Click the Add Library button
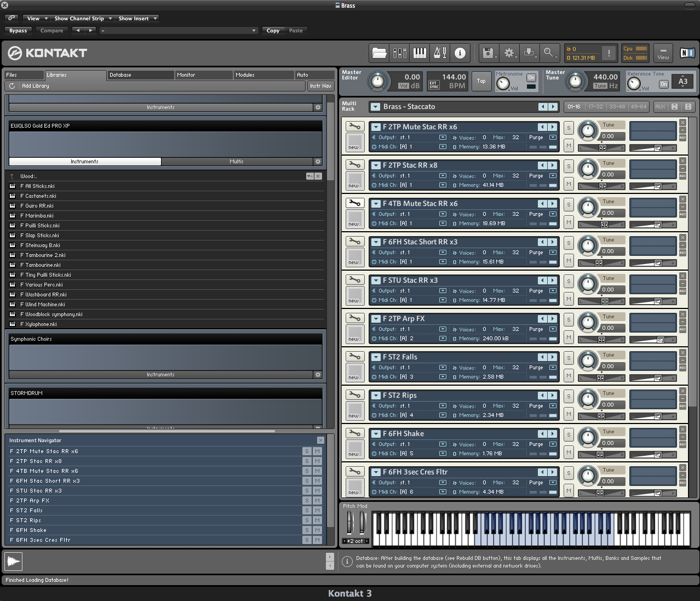The width and height of the screenshot is (700, 601). pyautogui.click(x=36, y=86)
